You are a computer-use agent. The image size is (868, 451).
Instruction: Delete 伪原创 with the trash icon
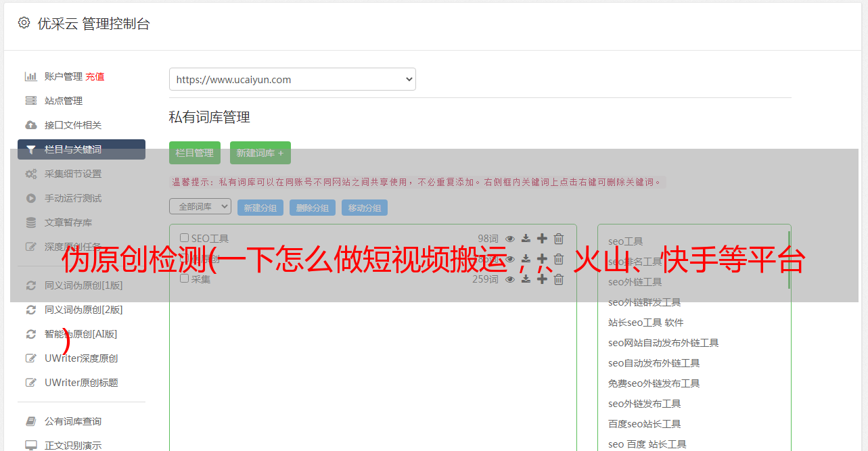tap(559, 259)
